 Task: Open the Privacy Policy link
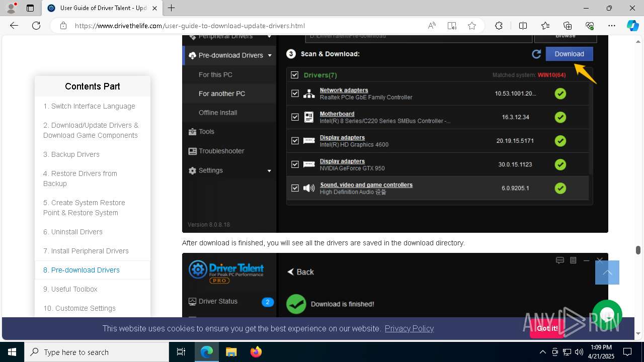[x=409, y=328]
